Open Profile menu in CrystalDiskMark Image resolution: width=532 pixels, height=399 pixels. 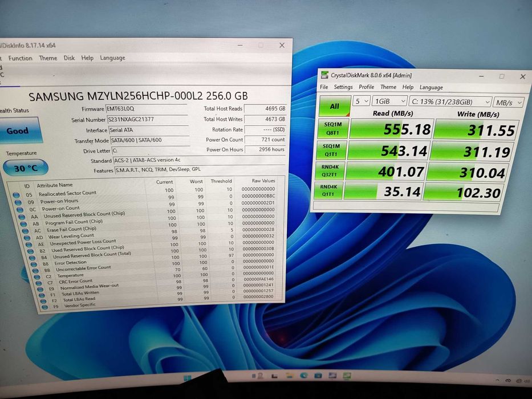click(x=367, y=87)
